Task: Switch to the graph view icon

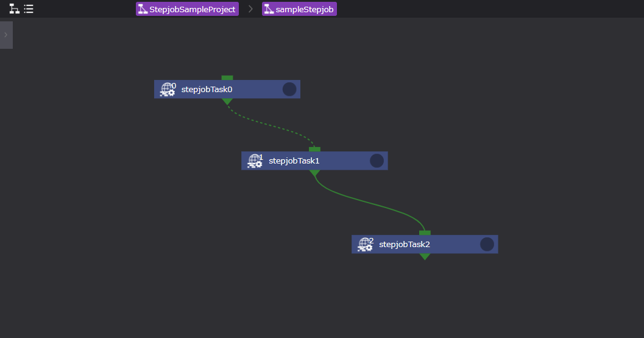Action: pos(14,9)
